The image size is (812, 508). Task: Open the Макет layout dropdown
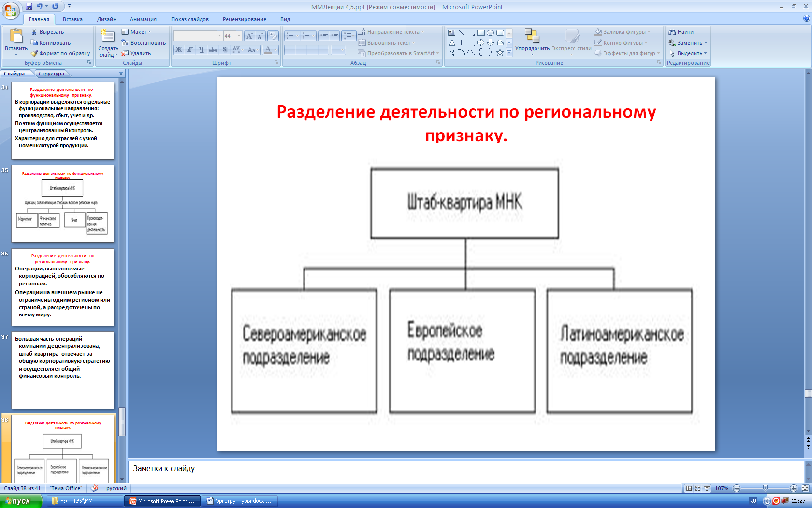click(137, 32)
